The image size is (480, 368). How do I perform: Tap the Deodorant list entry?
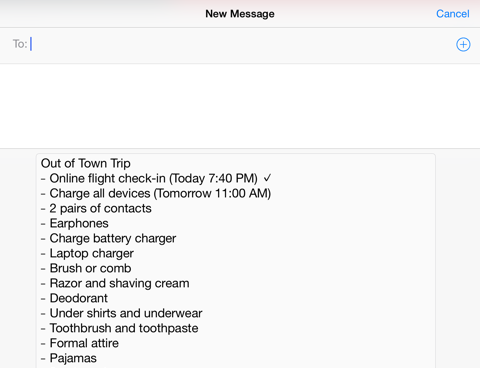74,298
